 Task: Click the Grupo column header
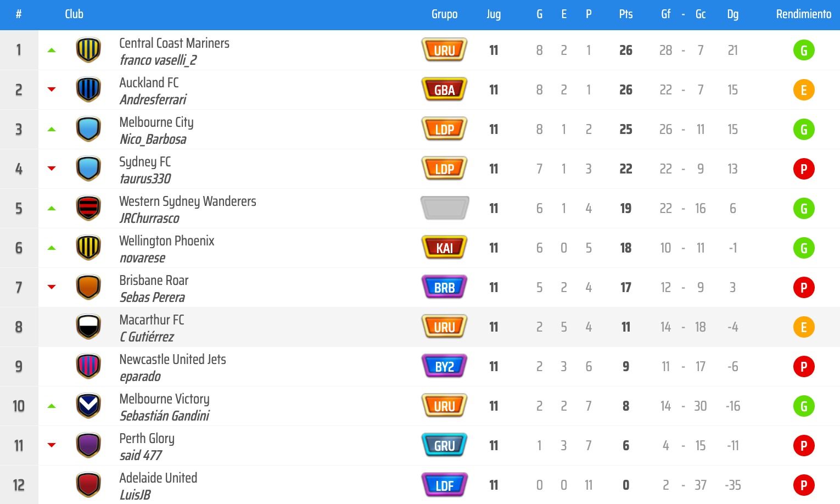pos(444,14)
